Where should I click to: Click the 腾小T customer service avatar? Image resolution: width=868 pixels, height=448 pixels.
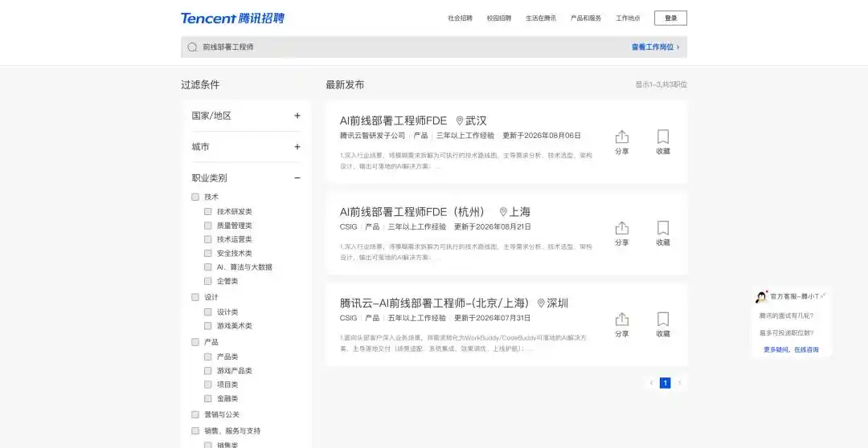pos(761,296)
